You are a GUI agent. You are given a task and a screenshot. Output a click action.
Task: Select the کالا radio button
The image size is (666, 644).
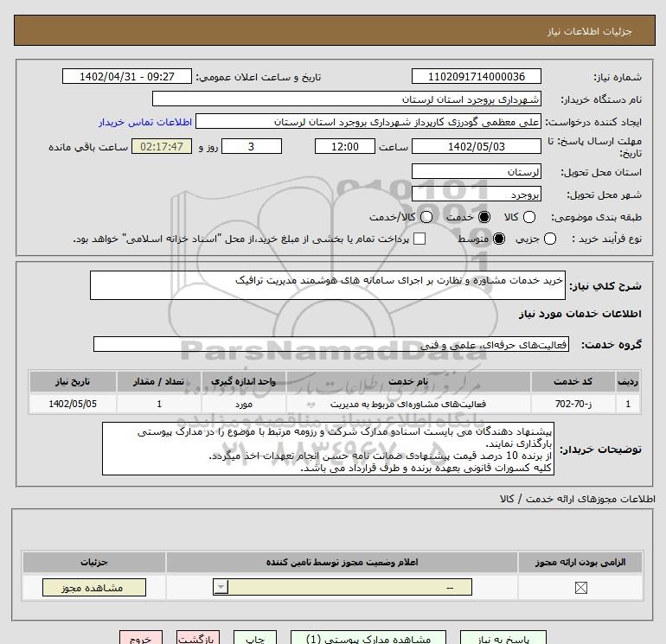[x=528, y=217]
